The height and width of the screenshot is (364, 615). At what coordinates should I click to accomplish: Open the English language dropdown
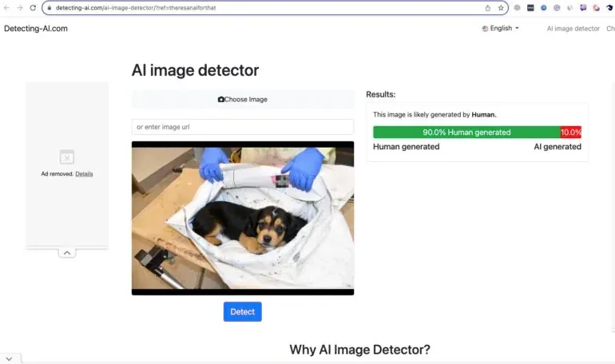(501, 28)
